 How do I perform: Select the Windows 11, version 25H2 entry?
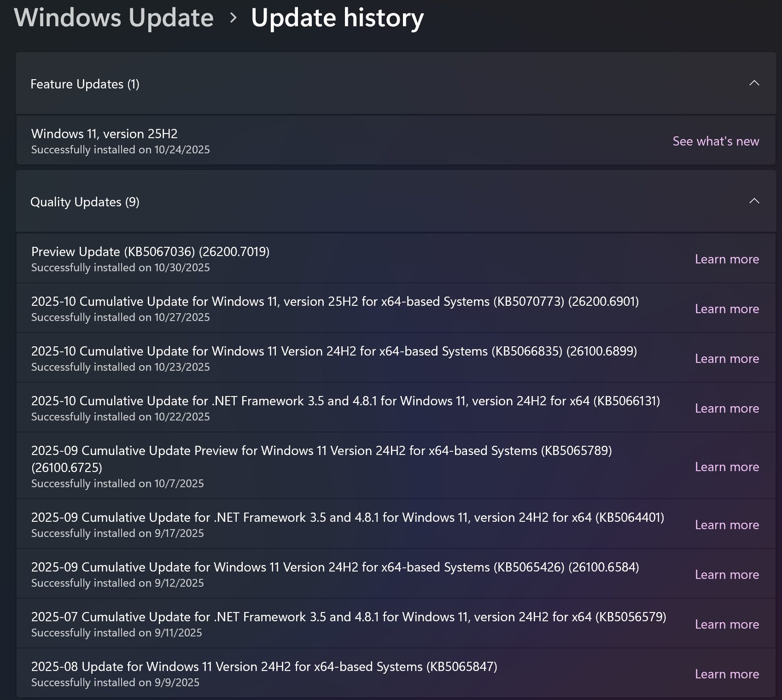tap(104, 134)
